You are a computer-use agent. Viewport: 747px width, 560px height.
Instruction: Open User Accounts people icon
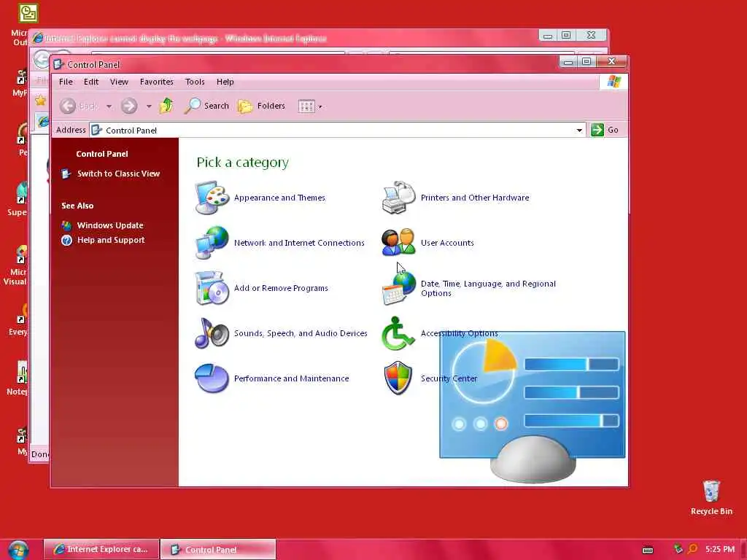tap(399, 242)
